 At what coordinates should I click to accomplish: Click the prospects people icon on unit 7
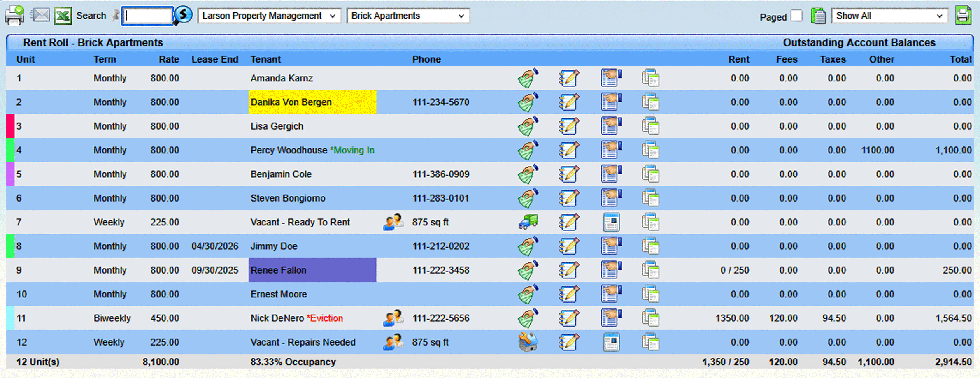click(x=392, y=222)
